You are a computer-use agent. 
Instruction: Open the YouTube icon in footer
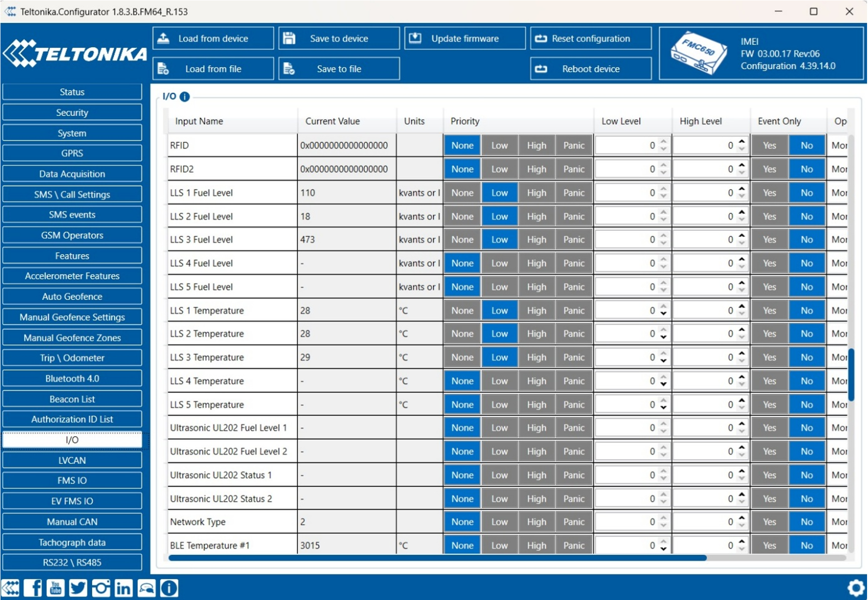coord(56,588)
